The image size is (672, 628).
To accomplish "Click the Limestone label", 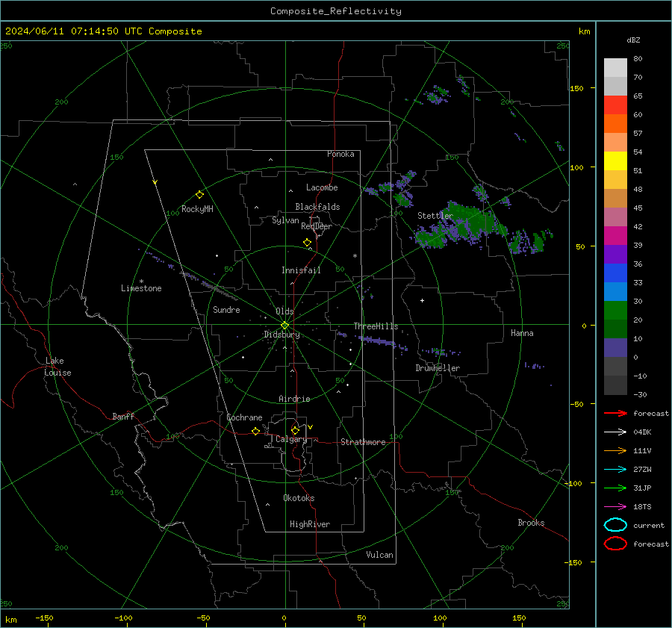I will point(141,288).
